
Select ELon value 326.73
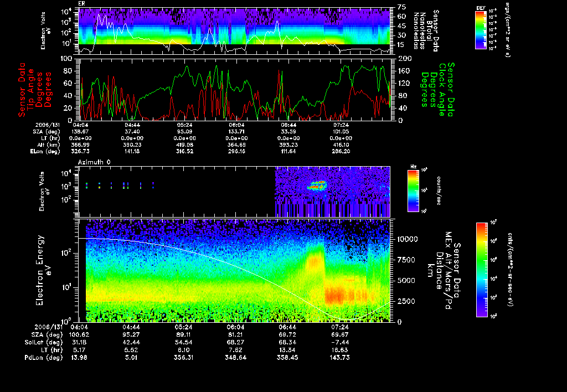click(x=81, y=152)
